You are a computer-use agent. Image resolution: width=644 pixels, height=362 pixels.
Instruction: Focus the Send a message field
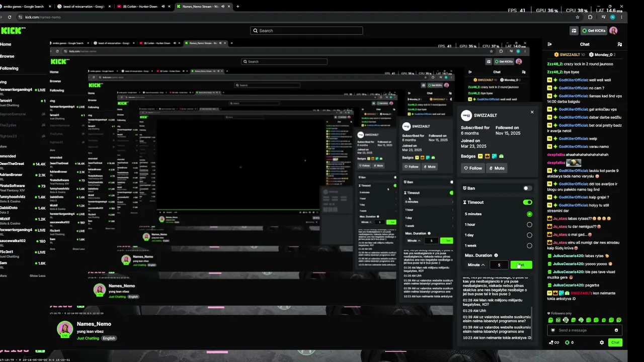584,330
